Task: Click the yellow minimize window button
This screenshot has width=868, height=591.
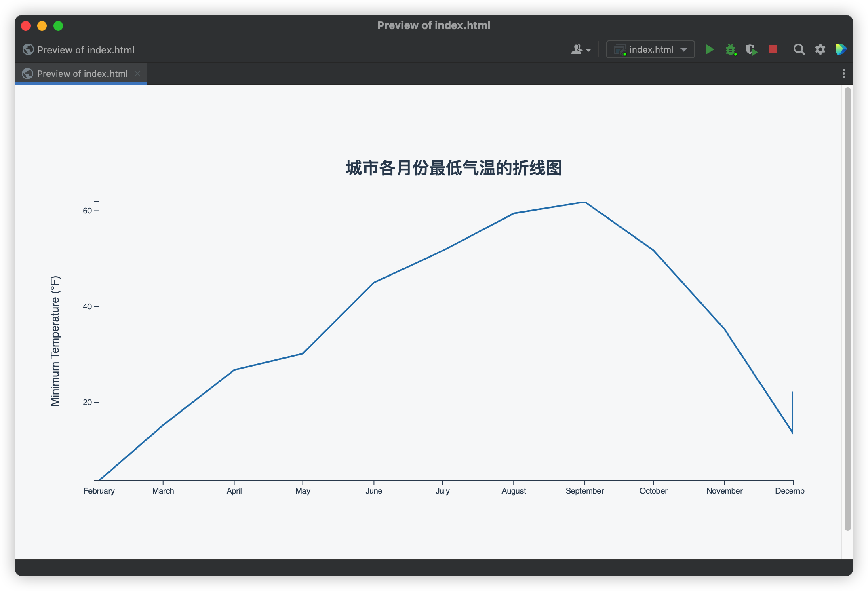Action: pos(42,26)
